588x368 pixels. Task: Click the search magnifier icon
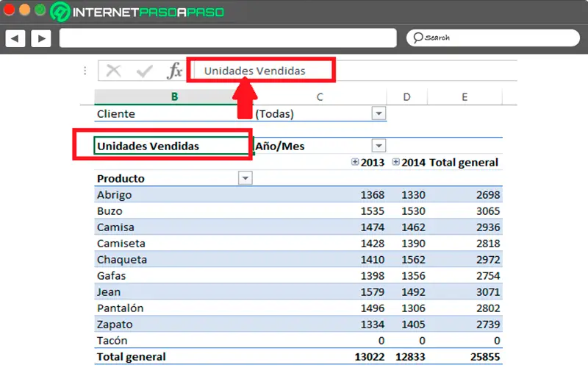[x=417, y=38]
